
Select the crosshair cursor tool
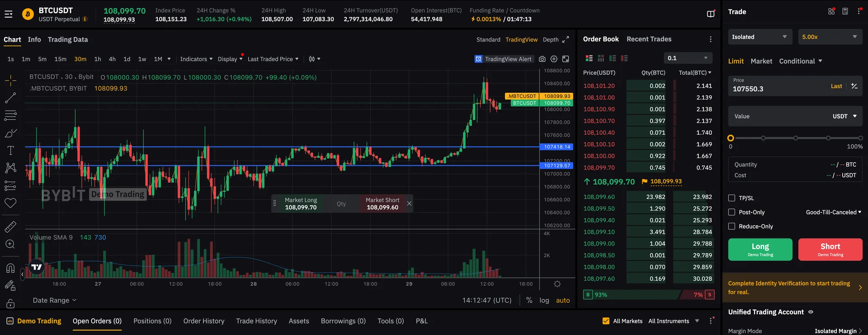coord(10,80)
